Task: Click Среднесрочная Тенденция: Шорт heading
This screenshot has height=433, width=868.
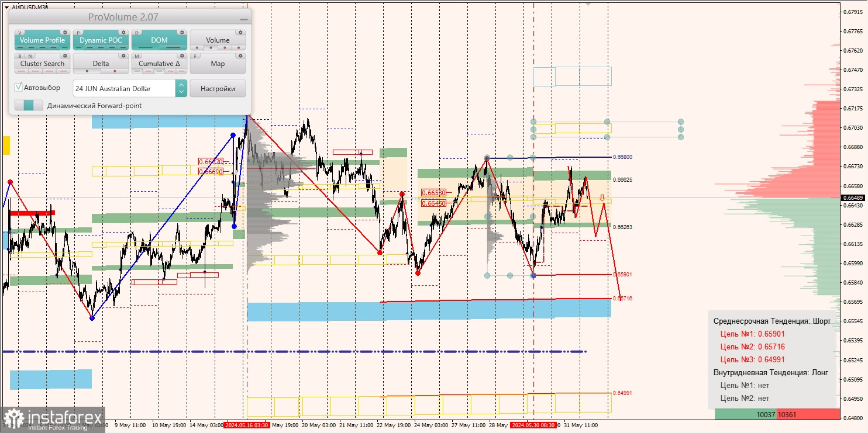Action: click(771, 321)
